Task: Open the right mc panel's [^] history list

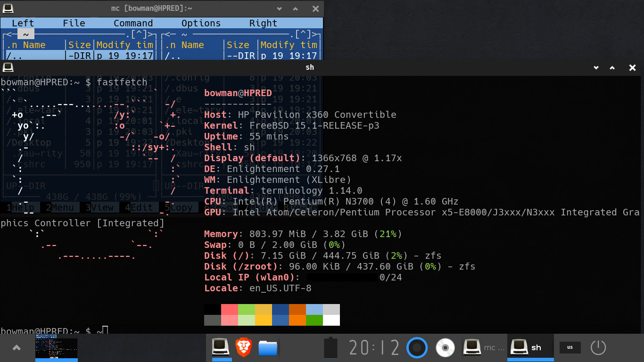Action: (x=303, y=34)
